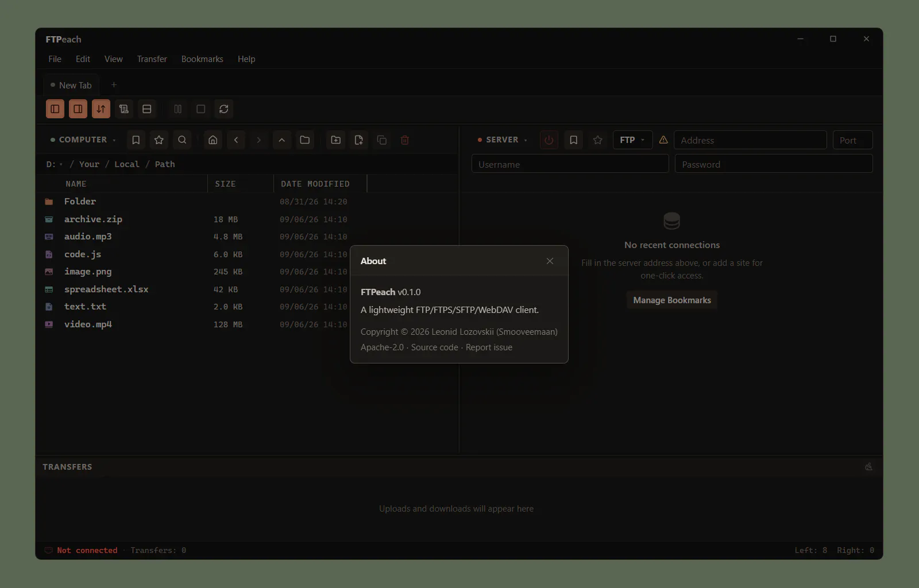This screenshot has height=588, width=919.
Task: Focus the Address input field
Action: pyautogui.click(x=750, y=140)
